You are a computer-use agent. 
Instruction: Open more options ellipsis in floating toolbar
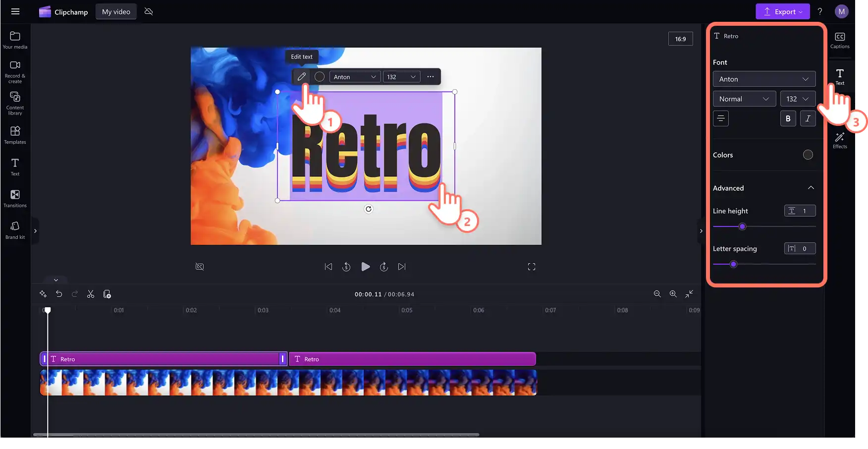[x=431, y=77]
